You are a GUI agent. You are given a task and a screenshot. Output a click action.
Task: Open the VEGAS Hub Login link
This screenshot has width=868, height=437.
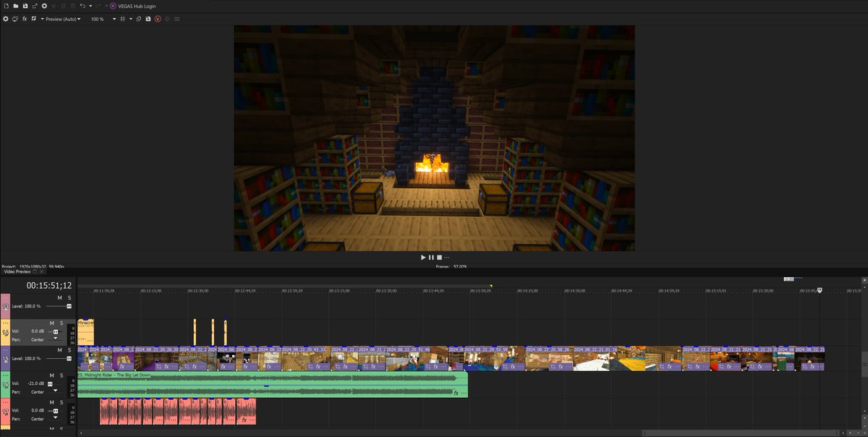(137, 6)
